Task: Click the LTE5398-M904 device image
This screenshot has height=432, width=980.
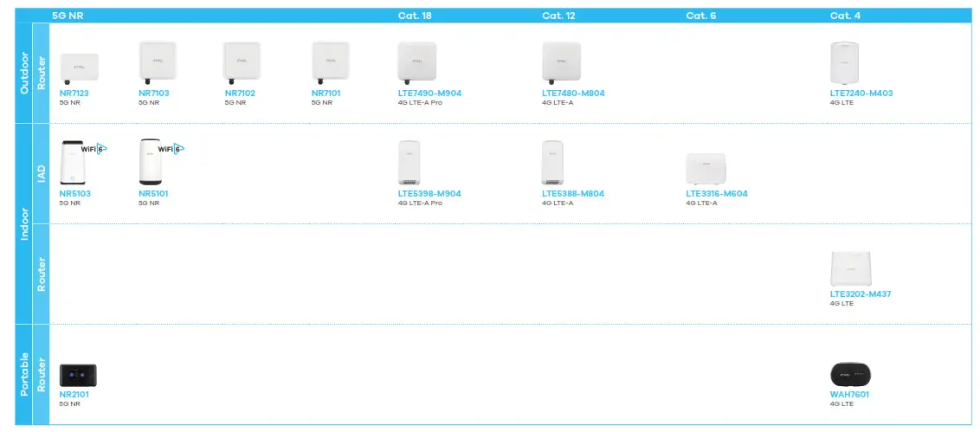Action: pos(409,163)
